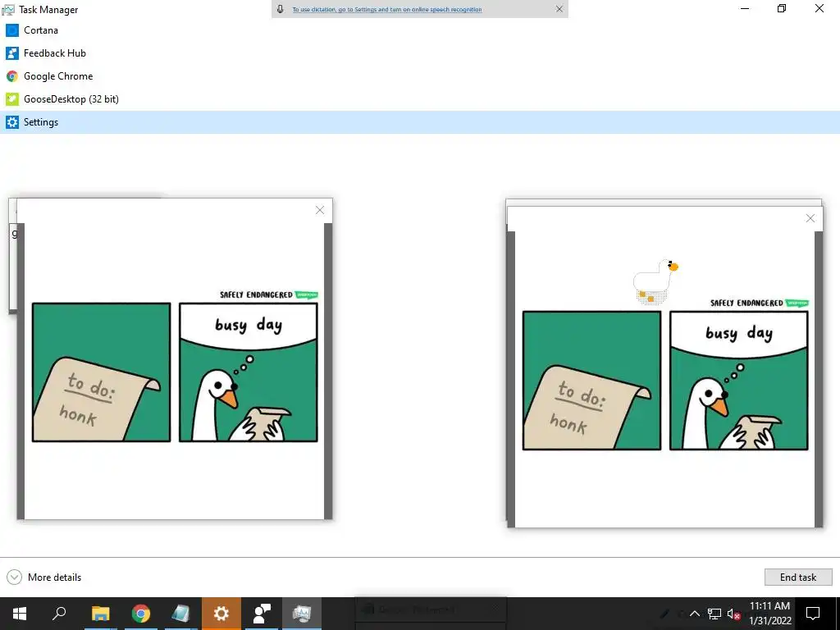Switch to Settings in the taskbar
Viewport: 840px width, 630px height.
click(221, 614)
